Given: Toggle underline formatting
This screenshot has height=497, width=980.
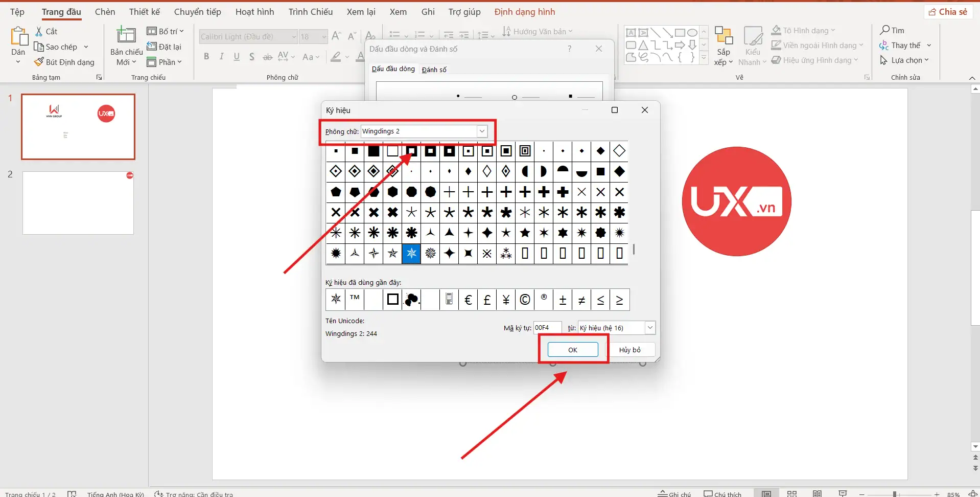Looking at the screenshot, I should coord(237,57).
